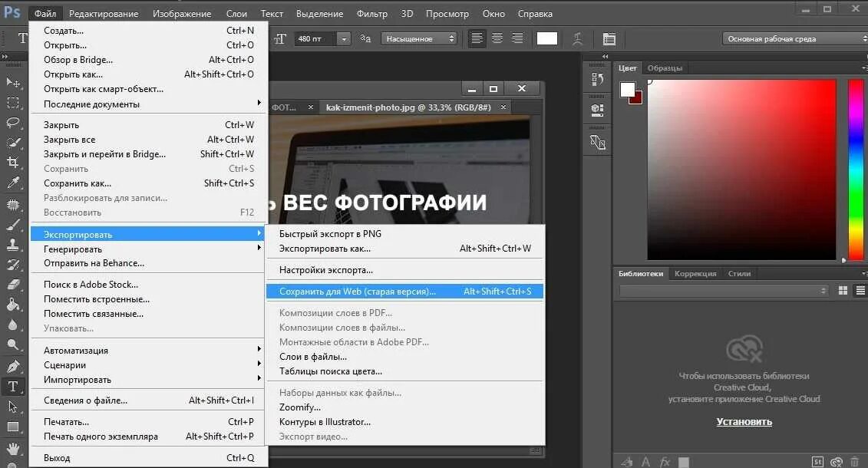Choose Быстрый экспорт в PNG
This screenshot has width=868, height=468.
404,233
